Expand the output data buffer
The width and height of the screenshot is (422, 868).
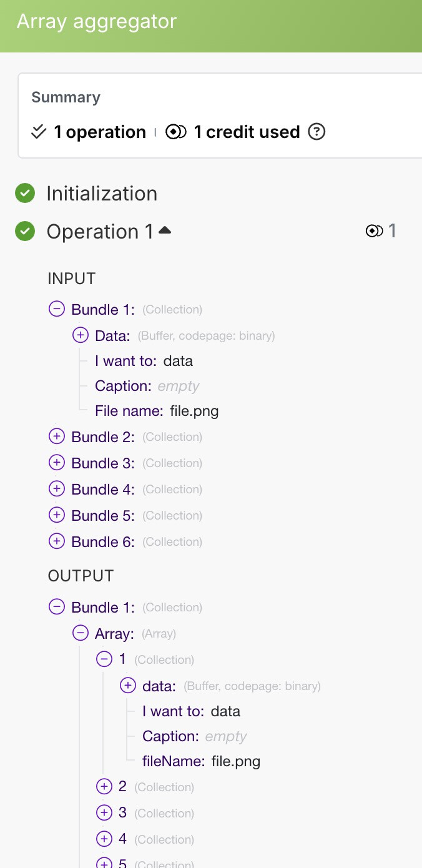128,686
